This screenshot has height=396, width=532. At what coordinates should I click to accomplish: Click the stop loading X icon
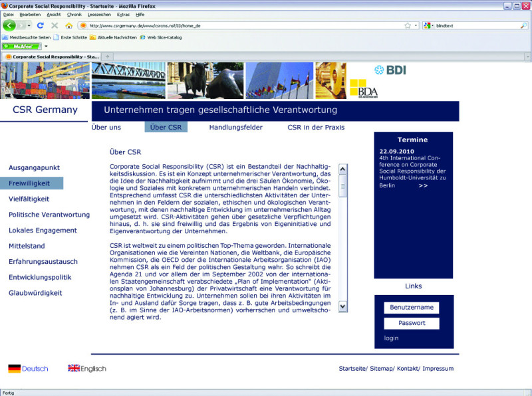point(54,25)
